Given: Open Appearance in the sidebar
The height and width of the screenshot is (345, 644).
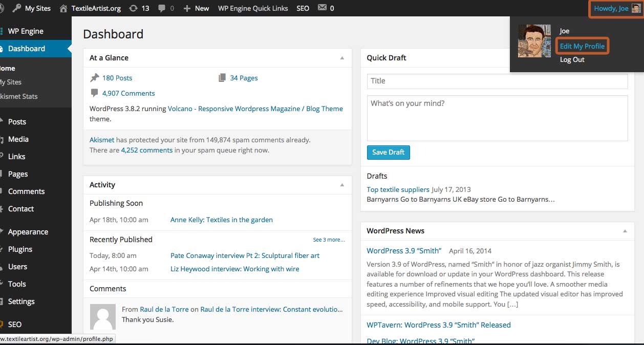Looking at the screenshot, I should [28, 232].
